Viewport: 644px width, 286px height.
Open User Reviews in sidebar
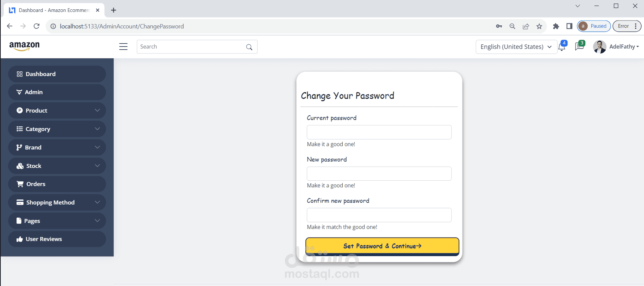(x=57, y=239)
